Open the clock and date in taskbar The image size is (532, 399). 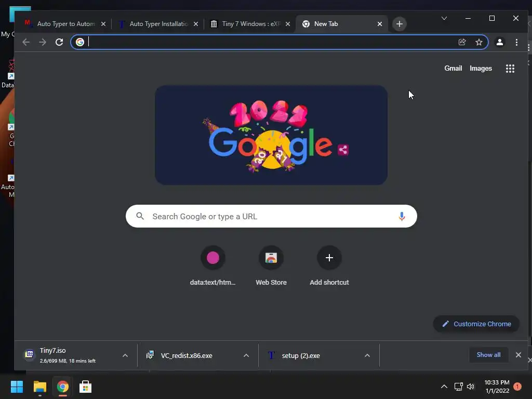497,387
